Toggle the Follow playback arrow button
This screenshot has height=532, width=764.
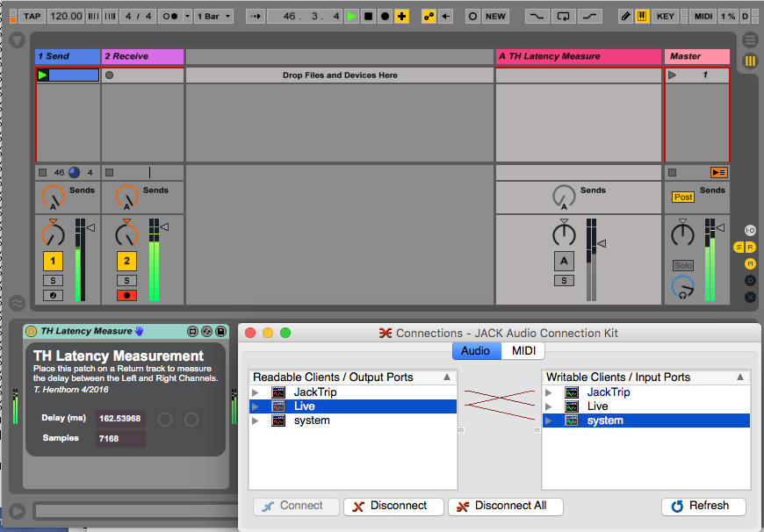coord(256,17)
